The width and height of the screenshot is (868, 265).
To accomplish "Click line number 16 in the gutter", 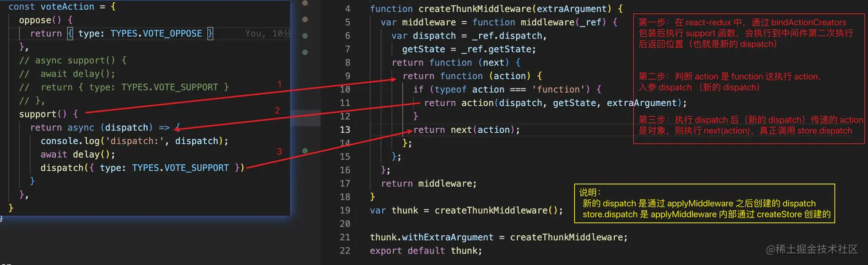I will (x=344, y=170).
